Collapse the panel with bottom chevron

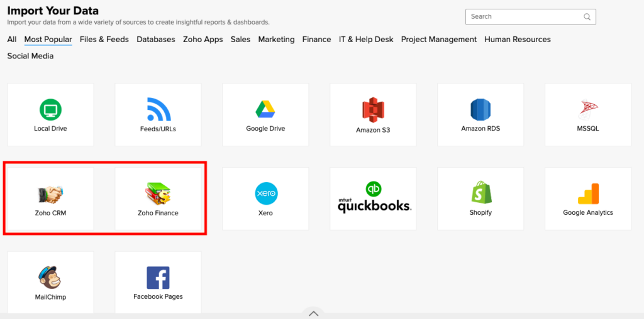coord(313,314)
